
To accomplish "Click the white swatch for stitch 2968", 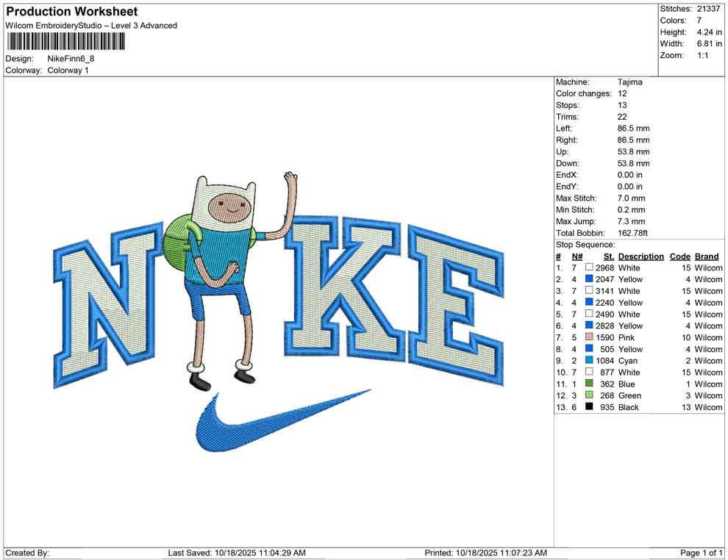I will click(589, 268).
